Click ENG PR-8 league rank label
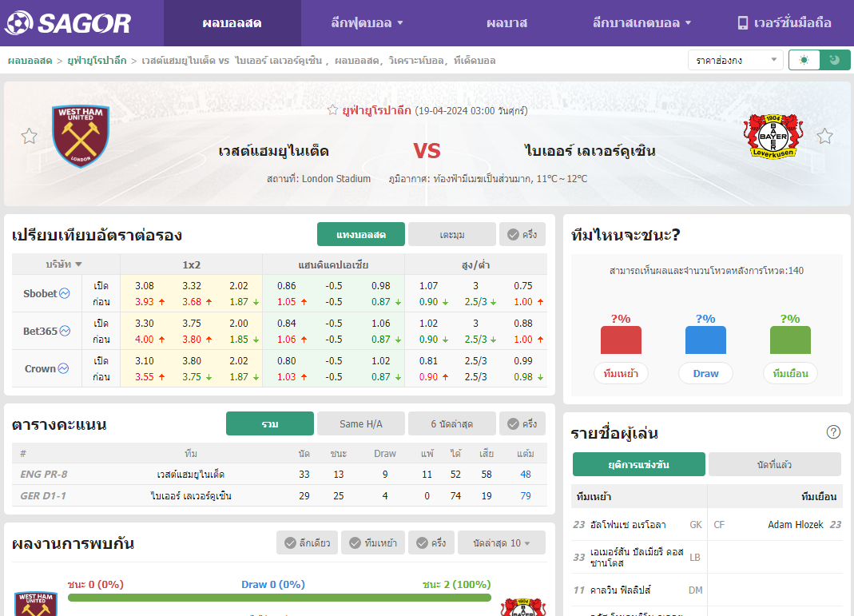Image resolution: width=854 pixels, height=616 pixels. (44, 474)
